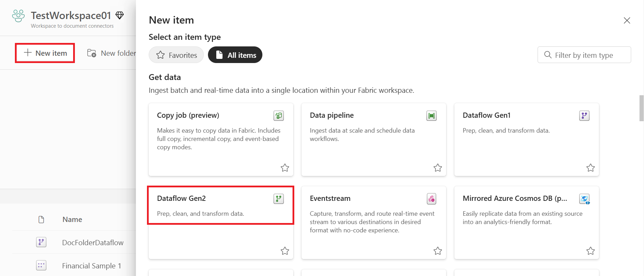This screenshot has height=276, width=644.
Task: Open the New item button
Action: pyautogui.click(x=45, y=53)
